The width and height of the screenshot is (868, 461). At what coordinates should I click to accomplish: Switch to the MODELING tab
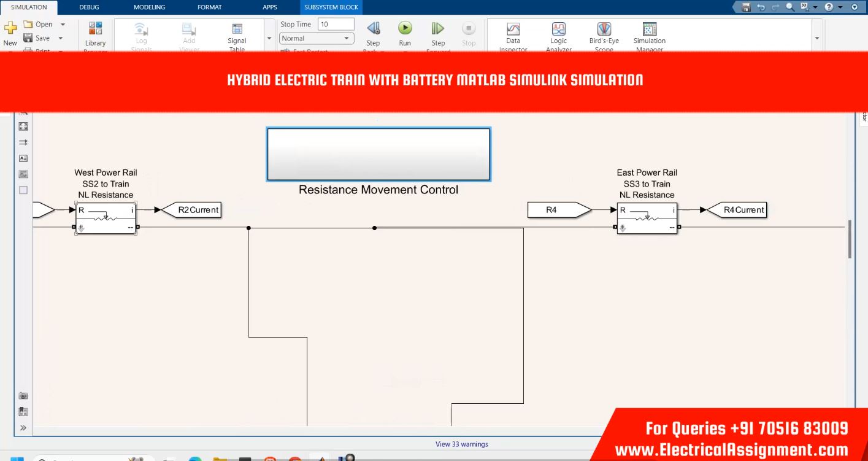[150, 7]
